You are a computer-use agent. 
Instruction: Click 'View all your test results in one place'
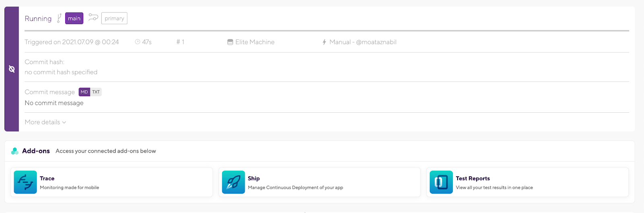[494, 188]
